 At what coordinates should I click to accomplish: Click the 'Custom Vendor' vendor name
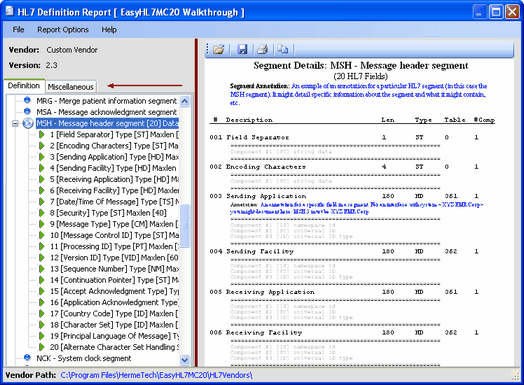click(72, 50)
